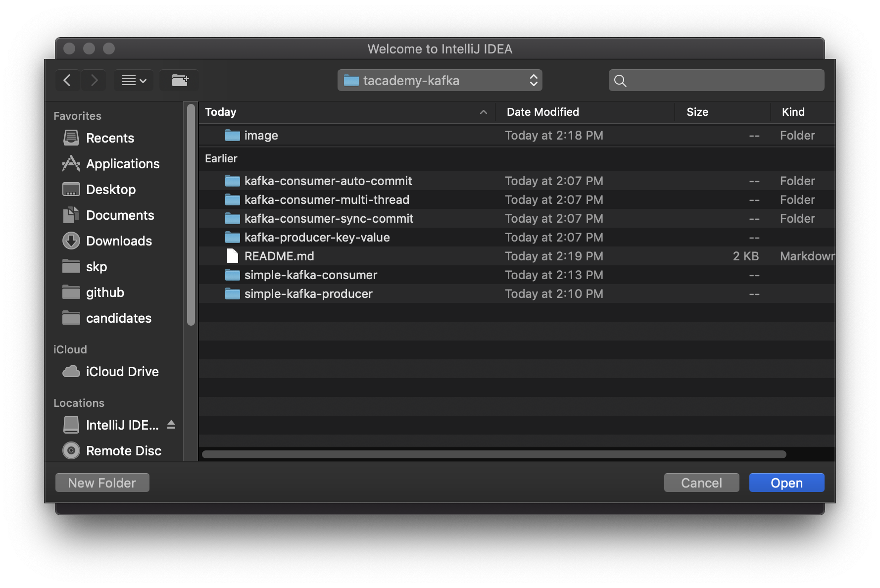Click README.md document icon

coord(232,256)
